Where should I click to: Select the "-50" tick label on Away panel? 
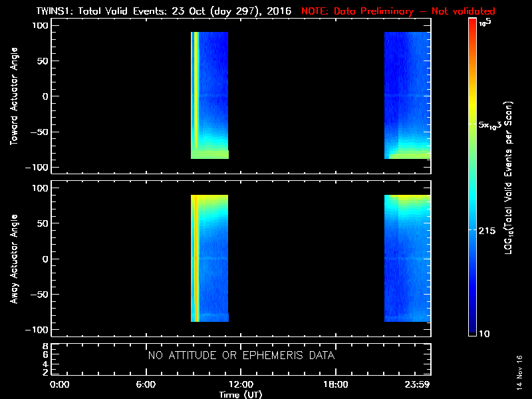[x=39, y=294]
